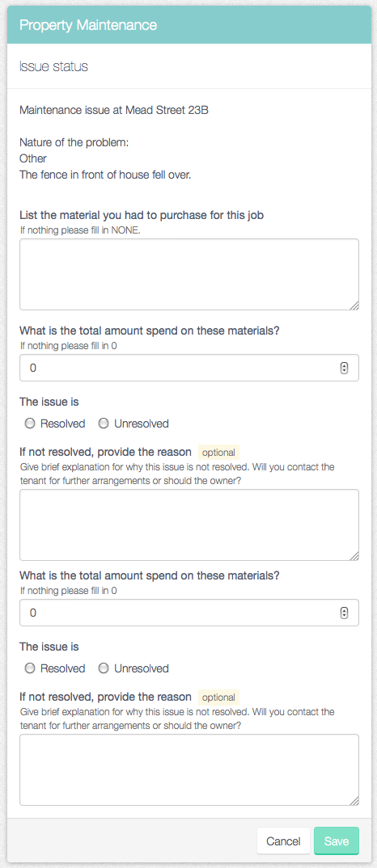The height and width of the screenshot is (868, 377).
Task: Focus the bottom unresolved reason text area
Action: click(x=189, y=769)
